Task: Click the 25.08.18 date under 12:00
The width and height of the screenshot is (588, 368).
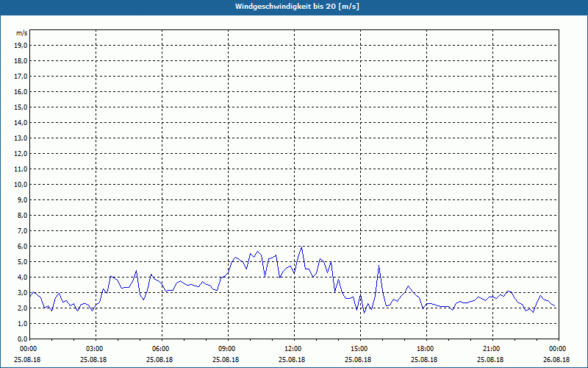Action: pos(292,360)
